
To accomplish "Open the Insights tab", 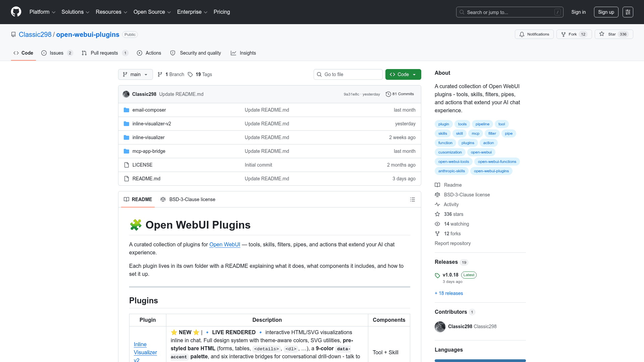I will pos(243,53).
